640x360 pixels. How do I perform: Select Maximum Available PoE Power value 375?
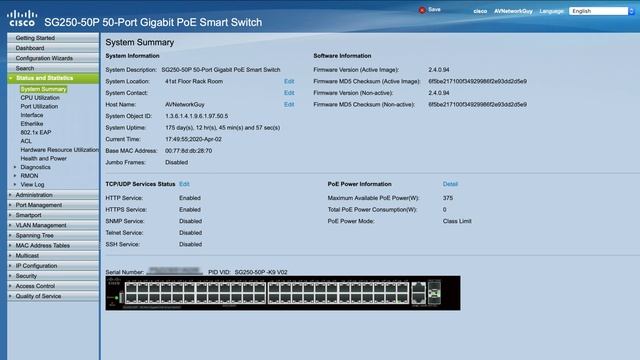coord(448,198)
